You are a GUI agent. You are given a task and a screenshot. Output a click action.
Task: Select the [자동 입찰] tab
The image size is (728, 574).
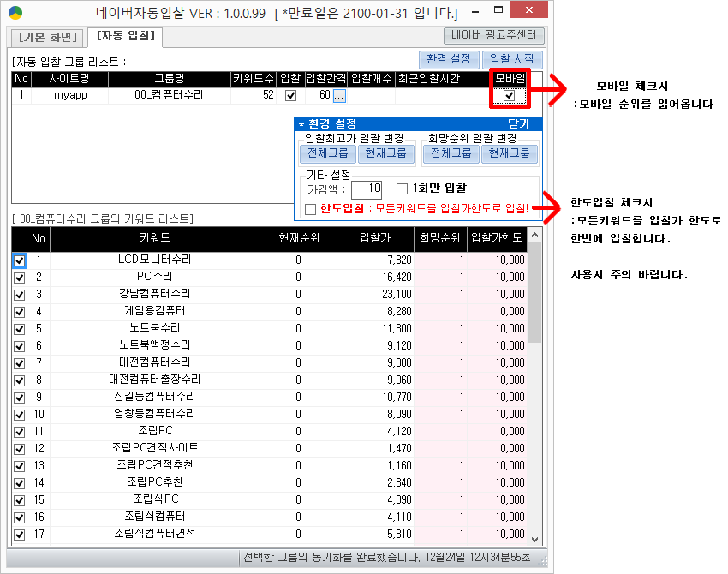tap(125, 36)
